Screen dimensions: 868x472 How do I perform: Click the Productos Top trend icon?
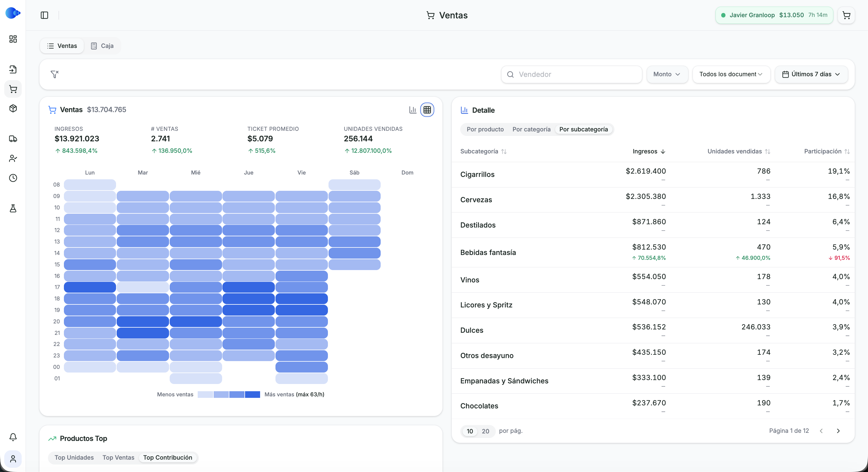coord(52,438)
